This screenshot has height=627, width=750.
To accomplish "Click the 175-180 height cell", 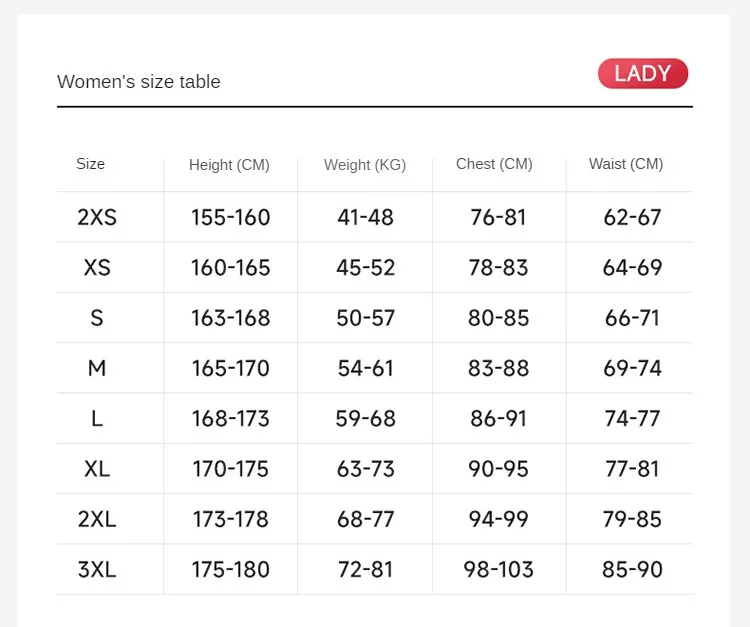I will (x=231, y=570).
